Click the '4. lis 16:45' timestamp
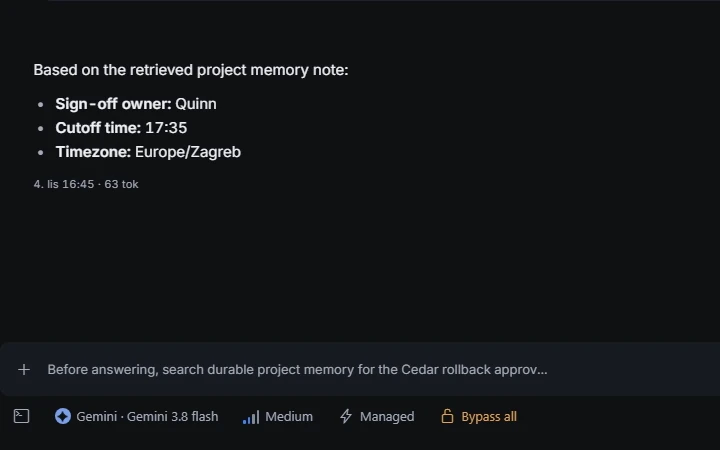The height and width of the screenshot is (450, 720). point(64,184)
